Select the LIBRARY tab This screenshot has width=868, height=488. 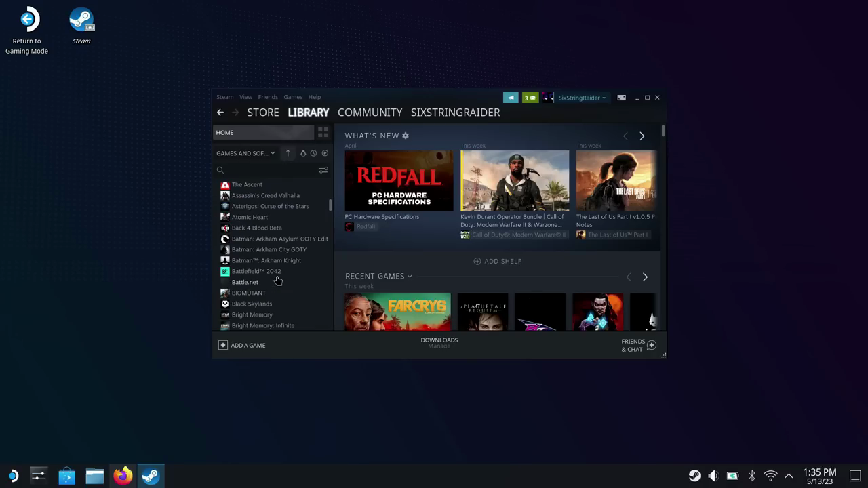(x=309, y=113)
